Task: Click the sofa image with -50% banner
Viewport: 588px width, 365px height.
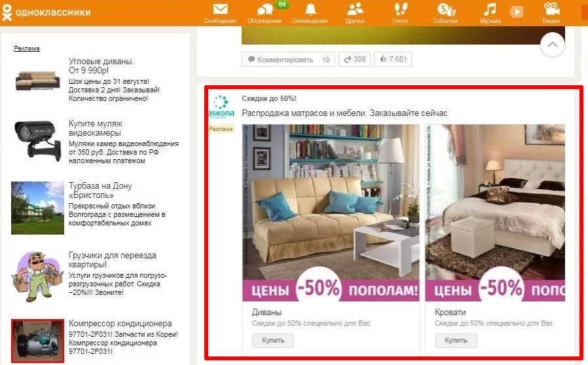Action: [331, 212]
